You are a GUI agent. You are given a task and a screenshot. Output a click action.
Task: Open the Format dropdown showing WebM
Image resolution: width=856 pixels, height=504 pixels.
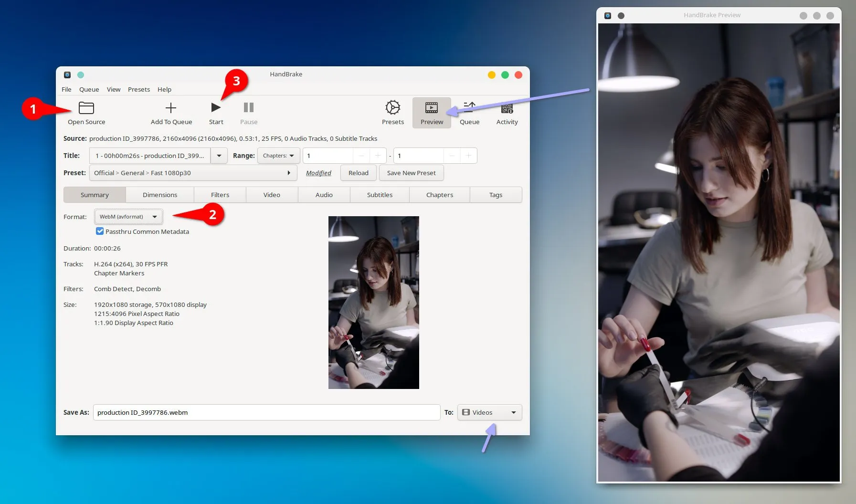coord(128,216)
